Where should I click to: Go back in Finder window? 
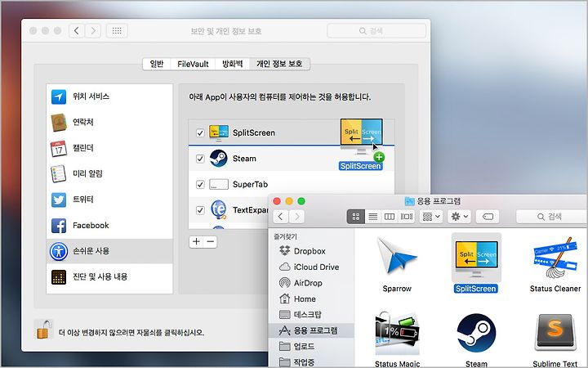pyautogui.click(x=281, y=217)
